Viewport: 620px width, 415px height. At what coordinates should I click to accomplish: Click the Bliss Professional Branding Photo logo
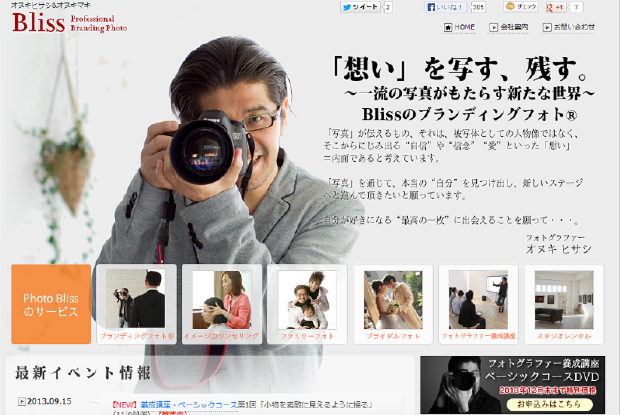pyautogui.click(x=69, y=23)
